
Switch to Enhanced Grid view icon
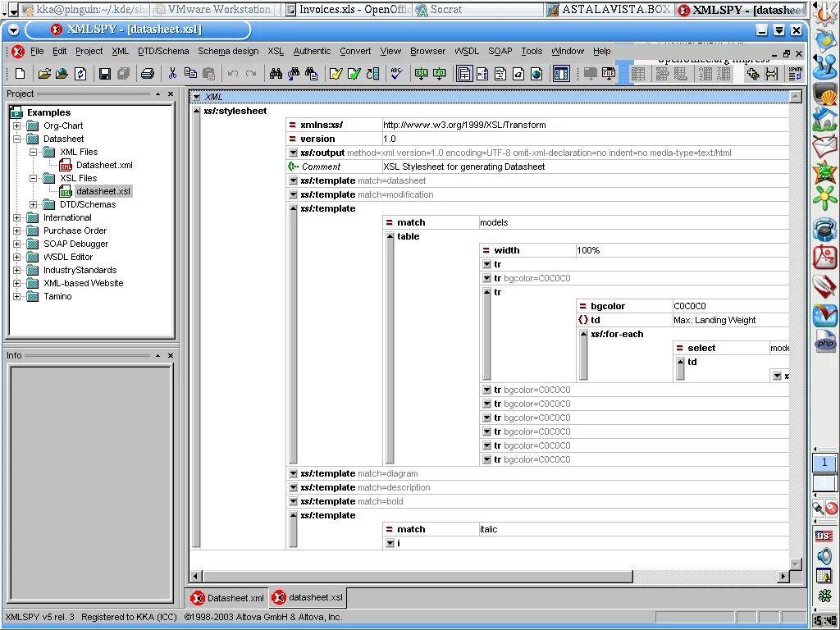click(x=464, y=74)
